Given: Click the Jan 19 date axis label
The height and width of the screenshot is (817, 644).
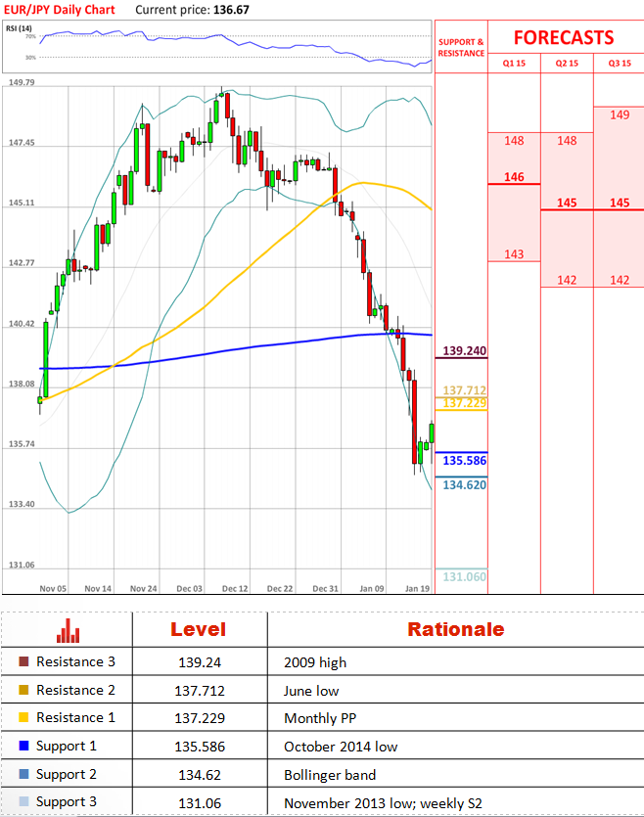Looking at the screenshot, I should 417,588.
